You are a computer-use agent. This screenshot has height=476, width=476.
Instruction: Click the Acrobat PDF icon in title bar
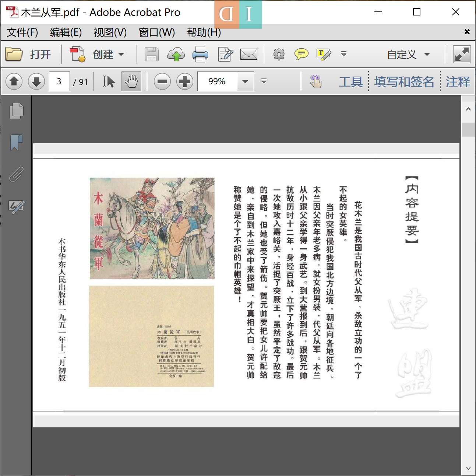point(12,12)
